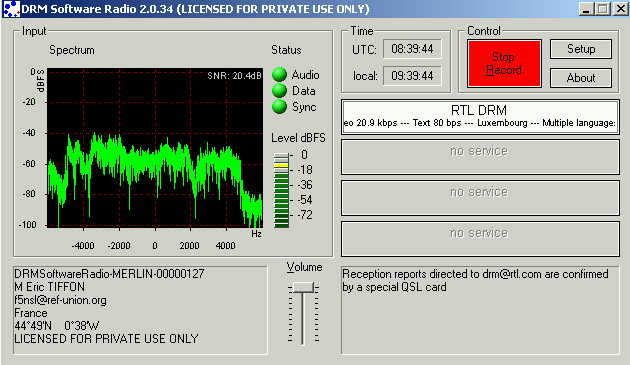Click the scrolling 20.9 kbps service info text

click(479, 123)
